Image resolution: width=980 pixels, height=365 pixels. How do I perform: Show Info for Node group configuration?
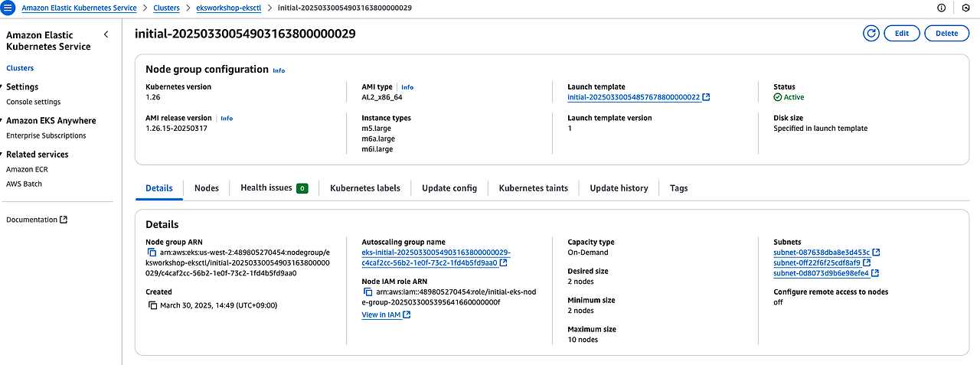(279, 70)
